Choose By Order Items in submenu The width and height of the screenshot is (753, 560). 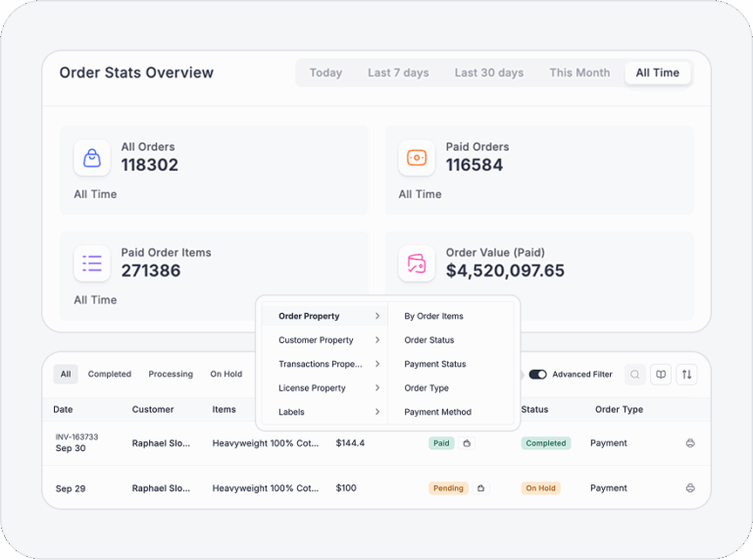[433, 317]
